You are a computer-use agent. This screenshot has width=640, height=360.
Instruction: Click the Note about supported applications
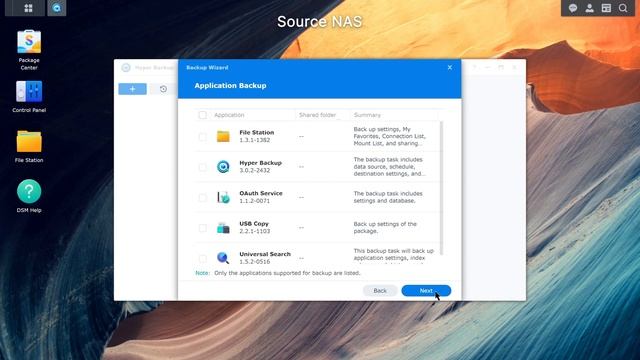[x=278, y=273]
